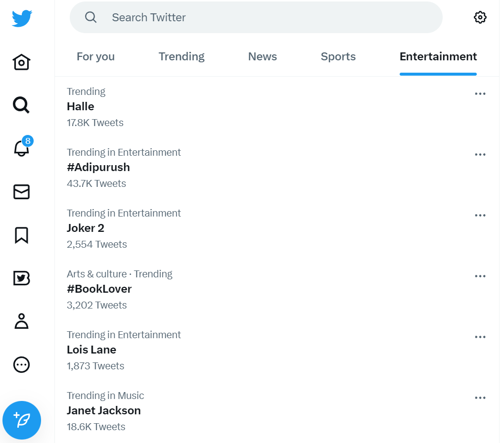
Task: Open the Explore search icon
Action: click(21, 105)
